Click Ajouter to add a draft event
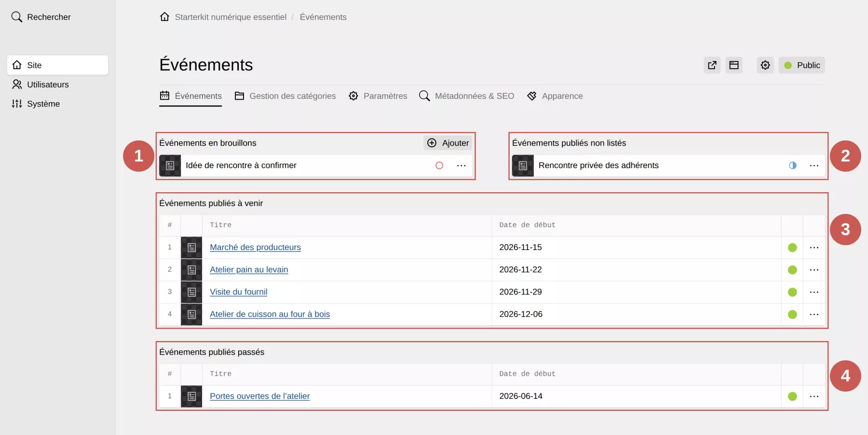The height and width of the screenshot is (435, 868). pyautogui.click(x=448, y=143)
